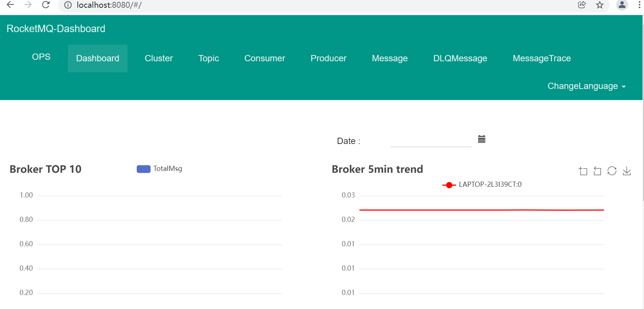The width and height of the screenshot is (644, 309).
Task: Click the RocketMQ-Dashboard title link
Action: tap(56, 29)
